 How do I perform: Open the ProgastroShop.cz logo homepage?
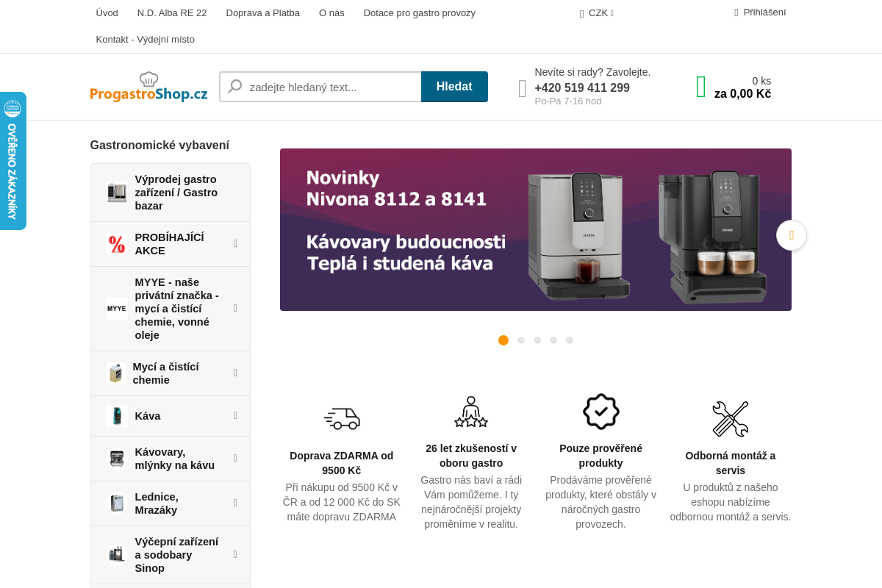tap(148, 87)
